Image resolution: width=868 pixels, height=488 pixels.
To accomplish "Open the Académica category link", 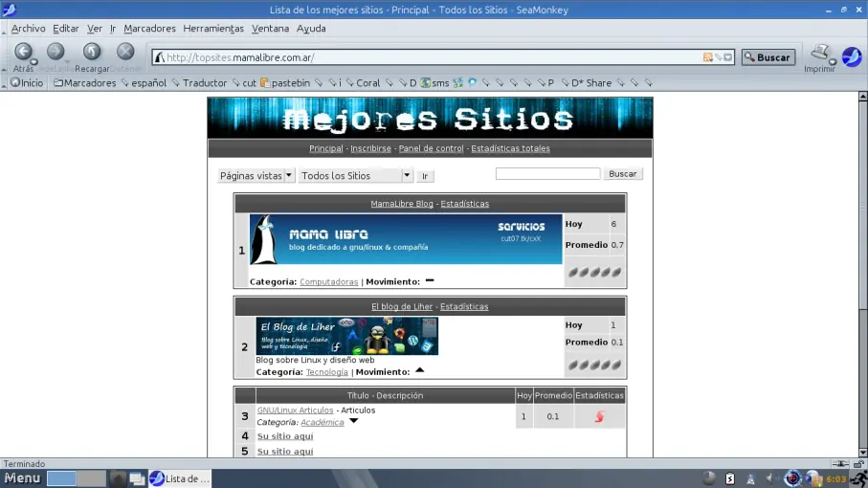I will 323,422.
